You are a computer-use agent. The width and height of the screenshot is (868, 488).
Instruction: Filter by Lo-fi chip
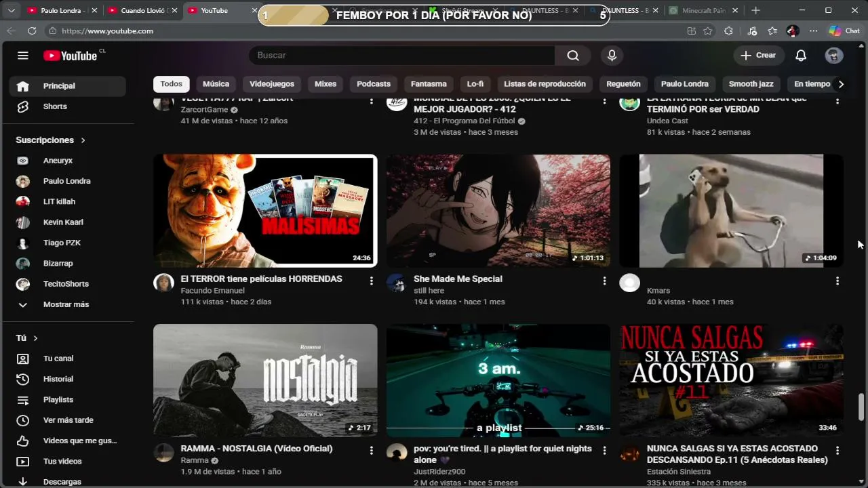point(475,84)
